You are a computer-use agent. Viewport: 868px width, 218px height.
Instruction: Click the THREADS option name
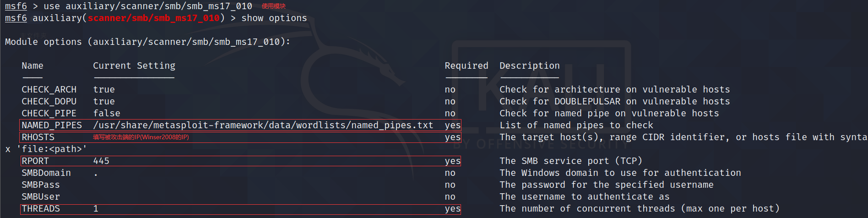[x=41, y=209]
